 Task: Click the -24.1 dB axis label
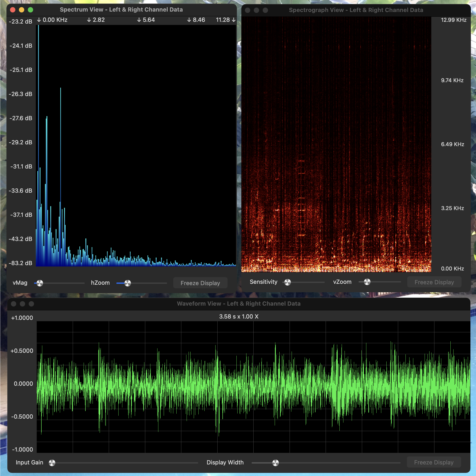point(21,46)
